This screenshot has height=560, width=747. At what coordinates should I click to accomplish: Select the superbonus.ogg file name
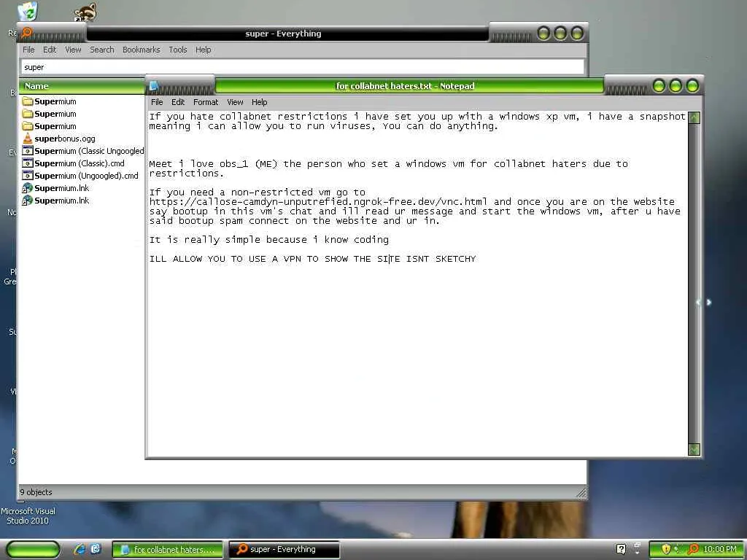click(x=65, y=139)
